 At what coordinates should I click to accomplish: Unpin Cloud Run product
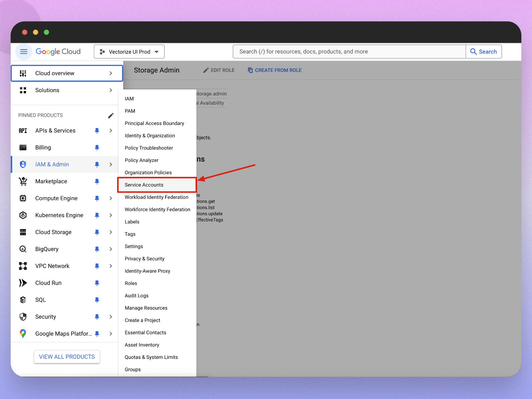97,283
